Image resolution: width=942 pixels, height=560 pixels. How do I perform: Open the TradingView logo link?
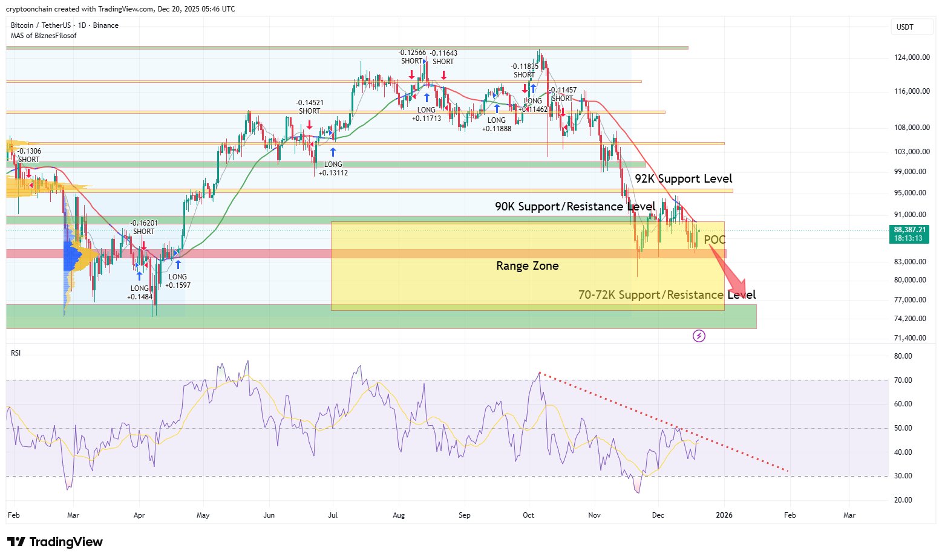point(54,542)
